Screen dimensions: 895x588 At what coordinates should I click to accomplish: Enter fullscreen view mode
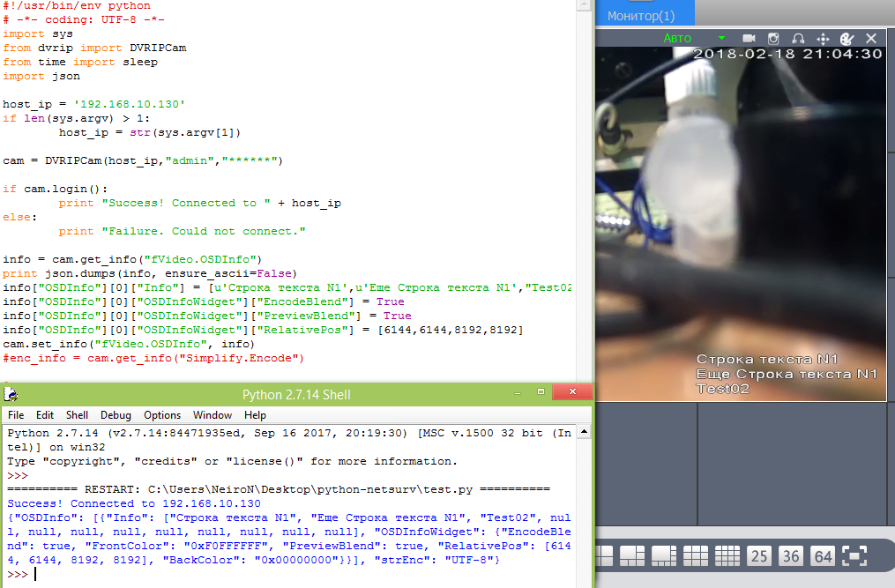click(x=854, y=555)
